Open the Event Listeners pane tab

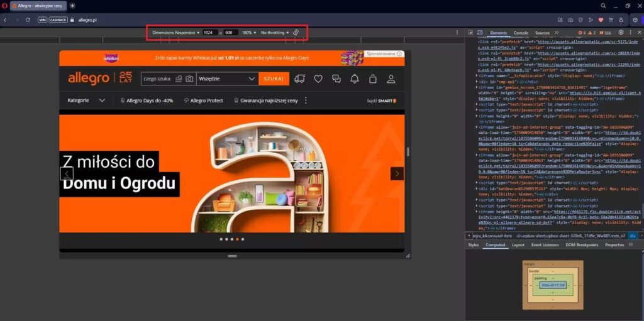pos(545,244)
